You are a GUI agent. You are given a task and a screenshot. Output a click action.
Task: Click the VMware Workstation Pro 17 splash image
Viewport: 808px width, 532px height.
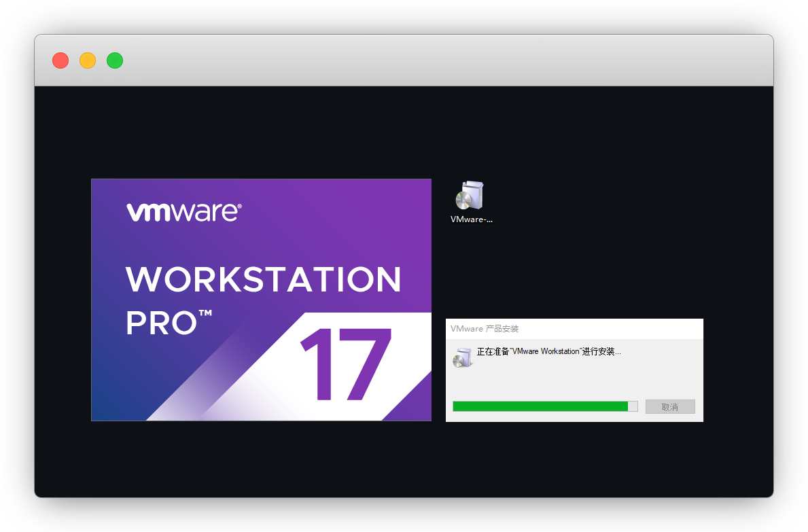click(261, 300)
